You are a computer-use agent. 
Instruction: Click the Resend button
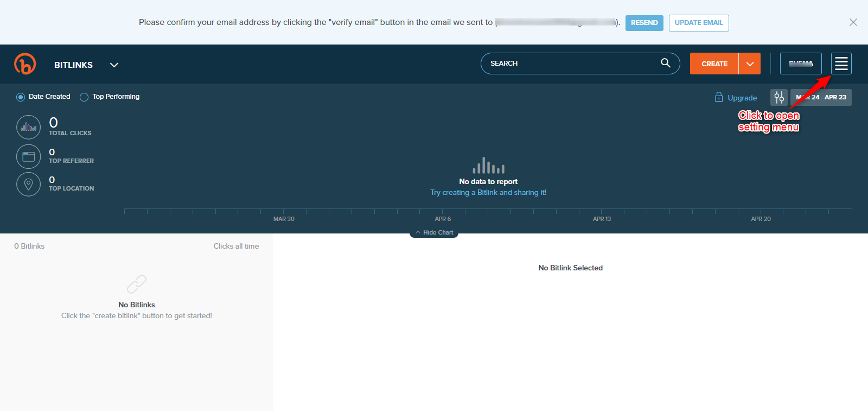click(644, 23)
